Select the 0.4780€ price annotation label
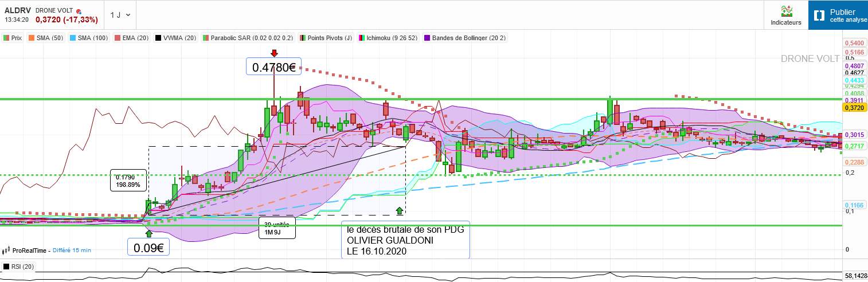Image resolution: width=868 pixels, height=282 pixels. [273, 67]
